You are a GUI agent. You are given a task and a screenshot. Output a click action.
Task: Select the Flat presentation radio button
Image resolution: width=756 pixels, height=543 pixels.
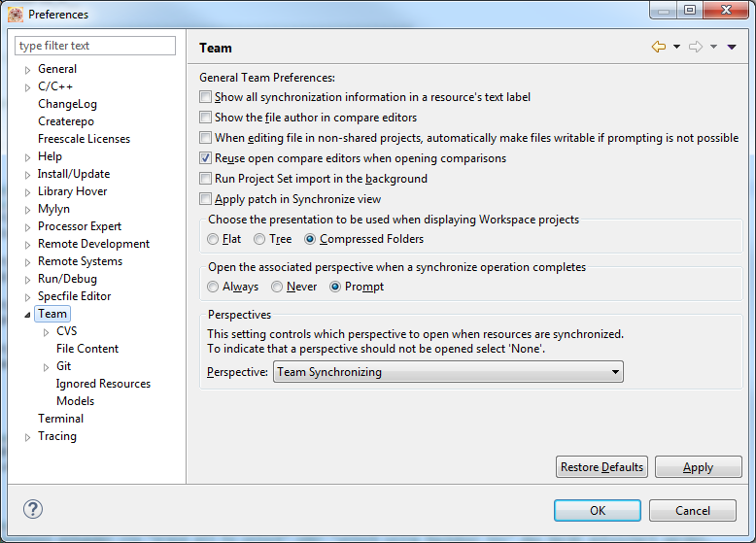[213, 239]
